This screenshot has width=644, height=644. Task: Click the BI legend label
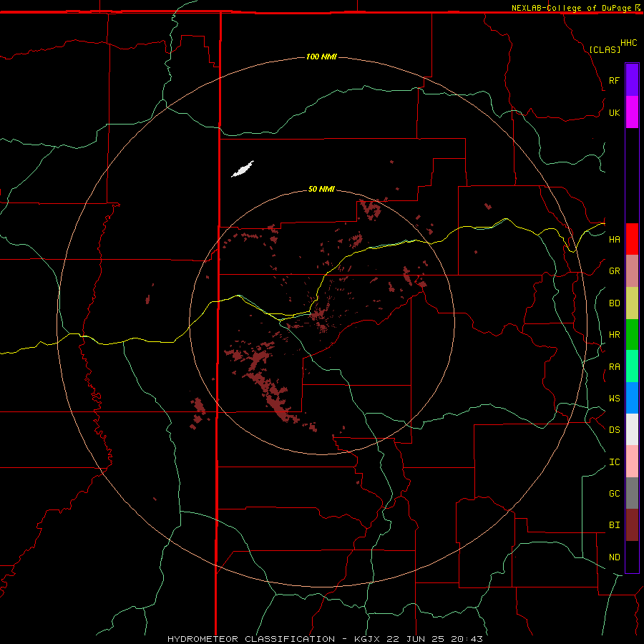coord(614,525)
